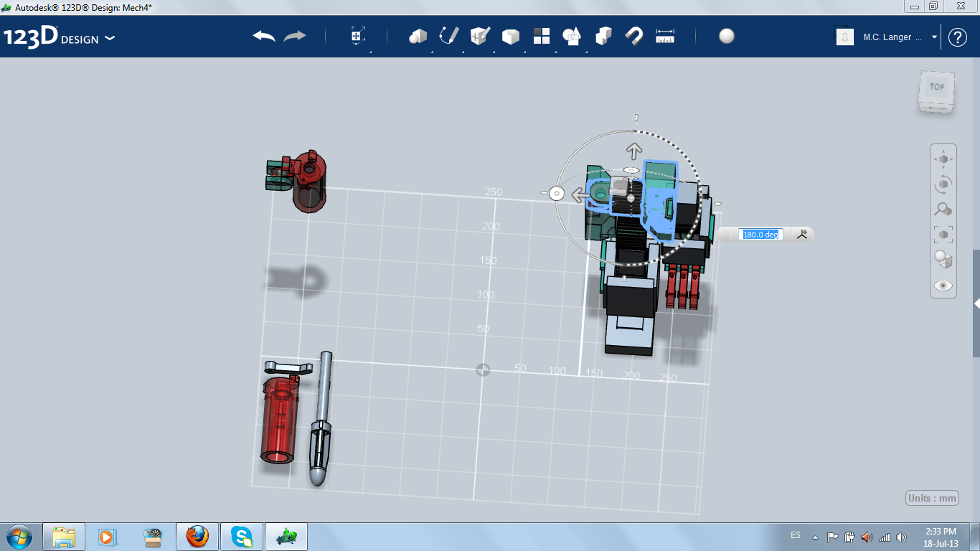Image resolution: width=980 pixels, height=551 pixels.
Task: Select the Measure ruler tool
Action: click(x=665, y=36)
